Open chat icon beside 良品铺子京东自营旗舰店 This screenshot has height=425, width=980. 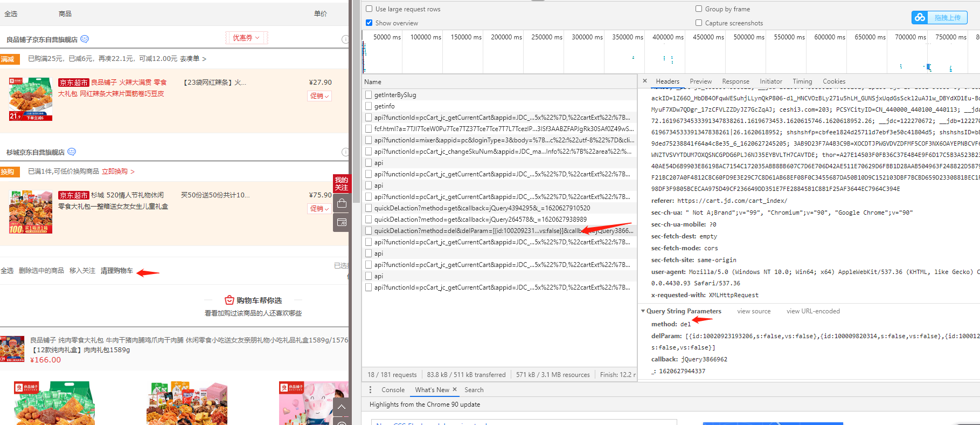[x=85, y=39]
